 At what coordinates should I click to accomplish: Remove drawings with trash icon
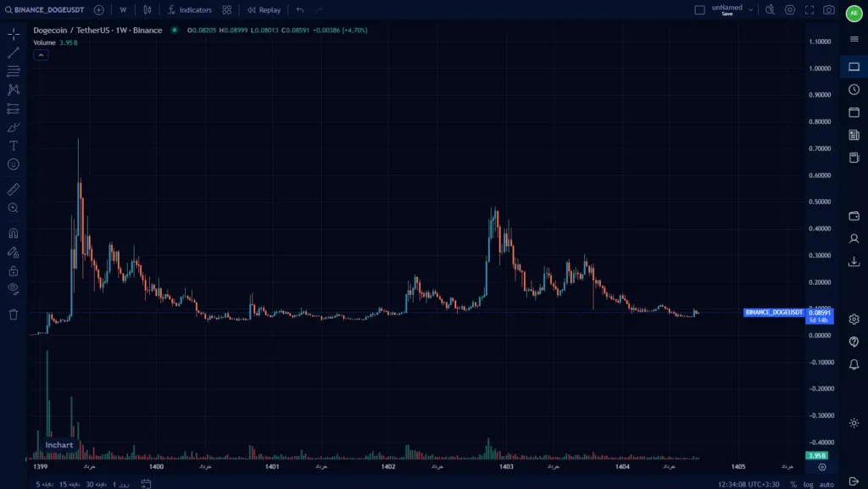[x=14, y=314]
